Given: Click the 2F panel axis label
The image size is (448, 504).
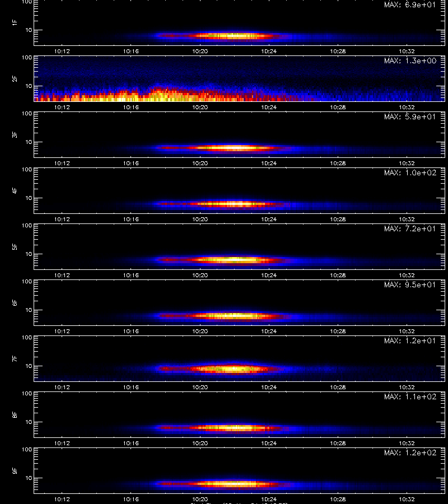Looking at the screenshot, I should tap(15, 79).
